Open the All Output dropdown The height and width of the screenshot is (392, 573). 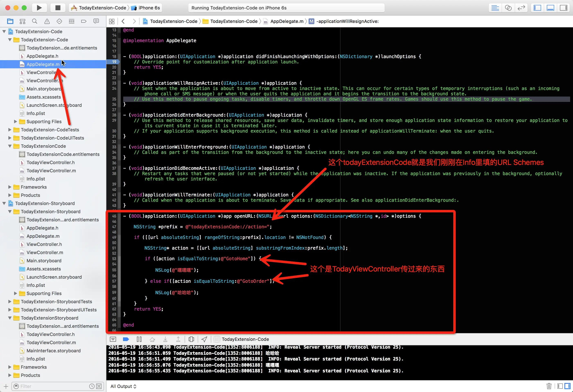click(x=123, y=386)
